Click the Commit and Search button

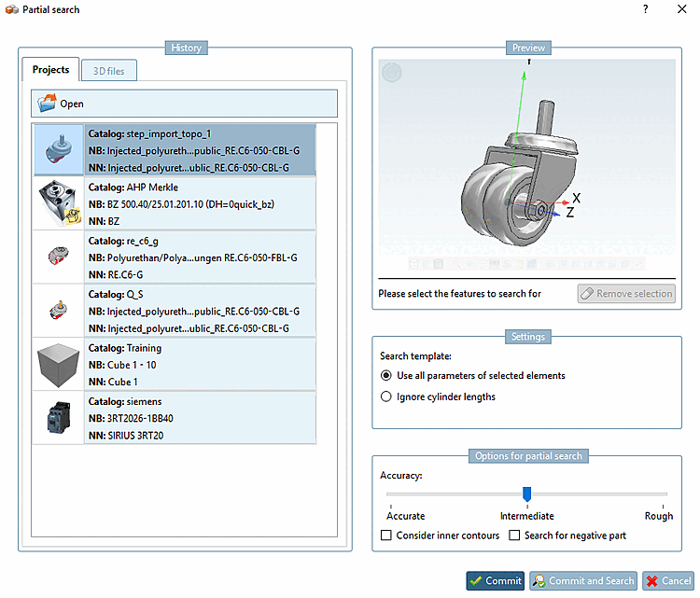click(583, 580)
